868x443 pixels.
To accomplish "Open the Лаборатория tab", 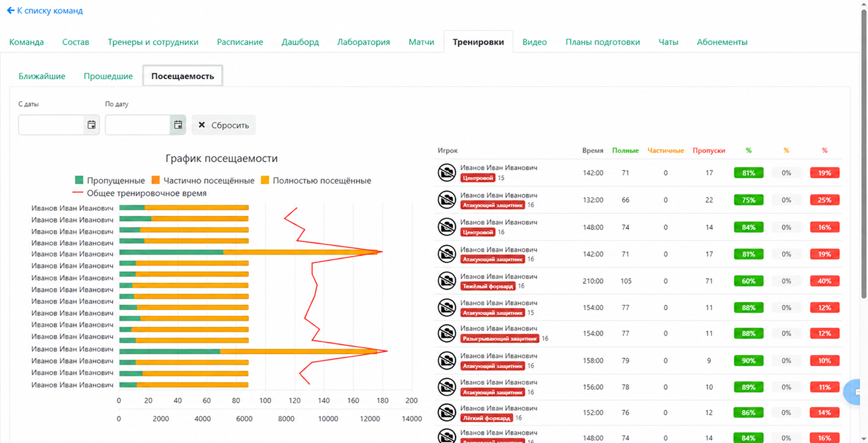I will tap(363, 42).
